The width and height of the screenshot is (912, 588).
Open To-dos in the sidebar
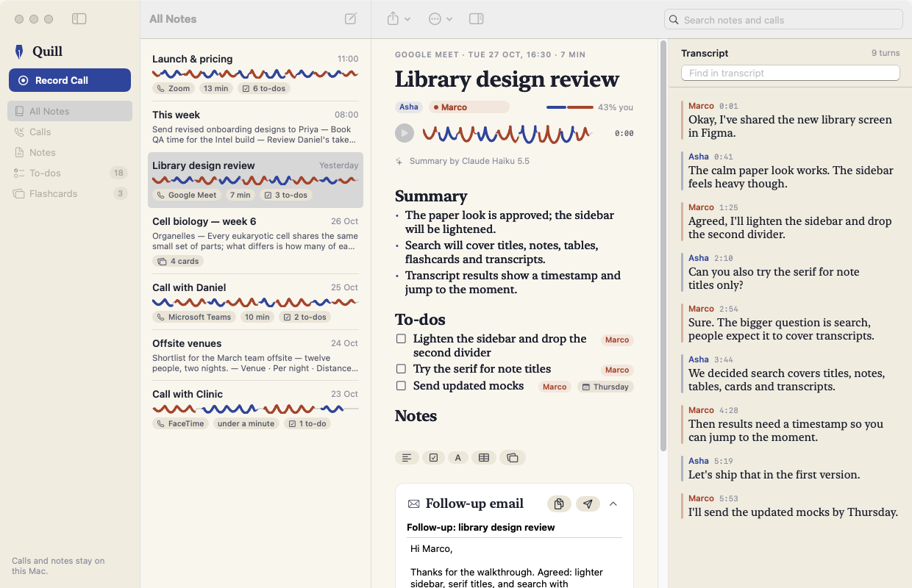(70, 173)
